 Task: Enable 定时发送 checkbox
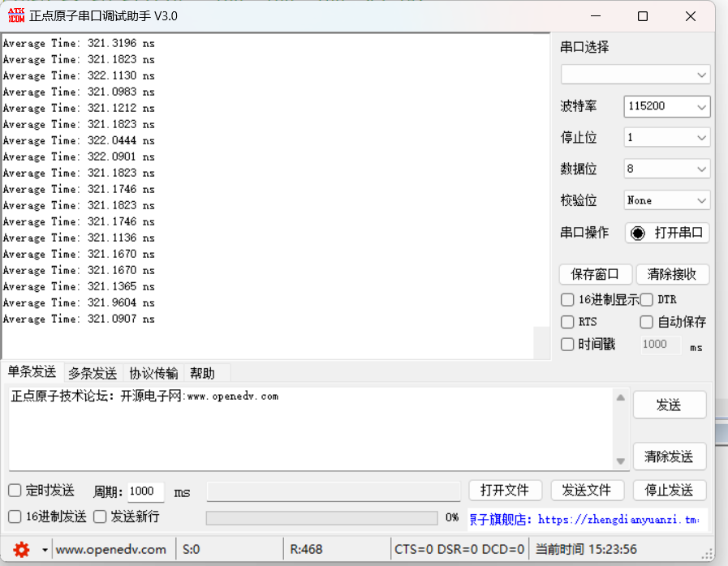(15, 491)
